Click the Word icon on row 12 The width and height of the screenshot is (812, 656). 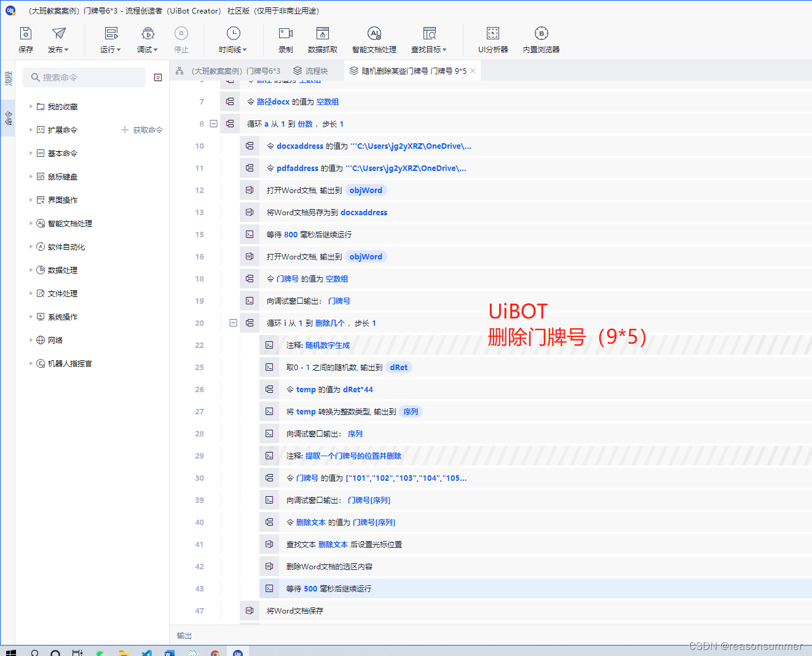250,191
